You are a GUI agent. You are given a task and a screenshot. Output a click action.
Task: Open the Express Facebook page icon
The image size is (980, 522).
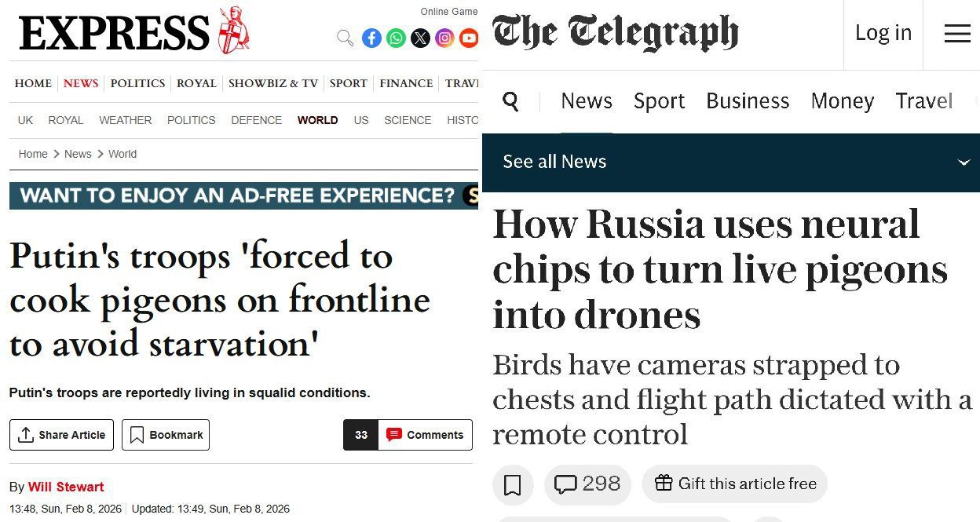[x=371, y=38]
